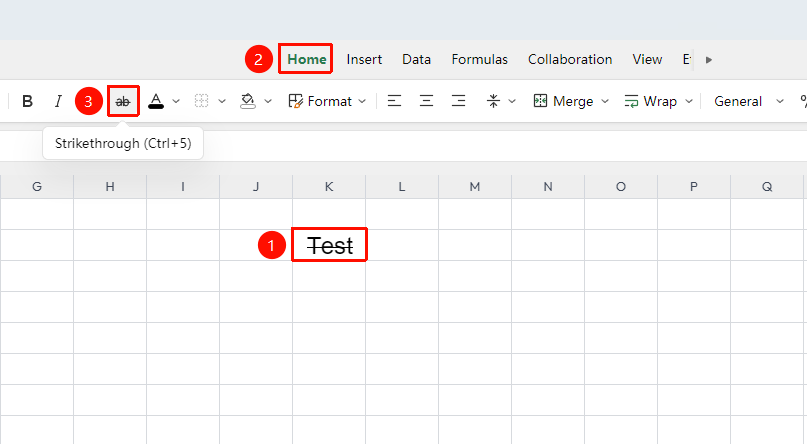Select column J header

[x=256, y=187]
